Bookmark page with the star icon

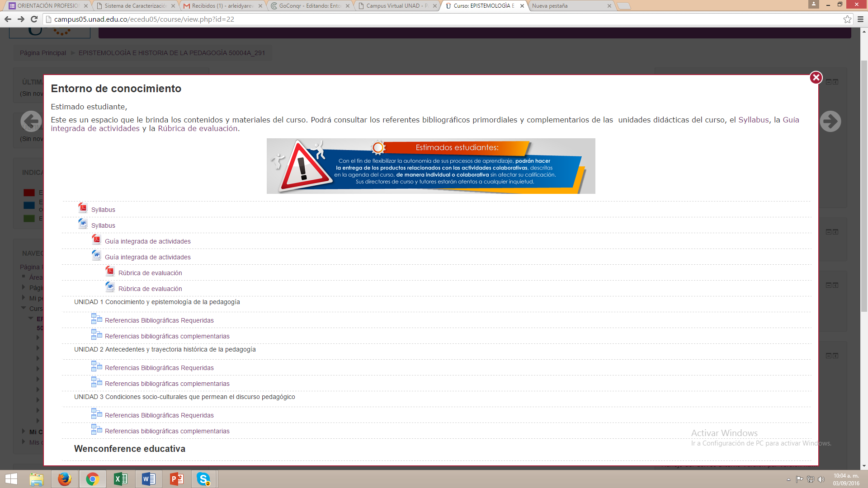847,19
